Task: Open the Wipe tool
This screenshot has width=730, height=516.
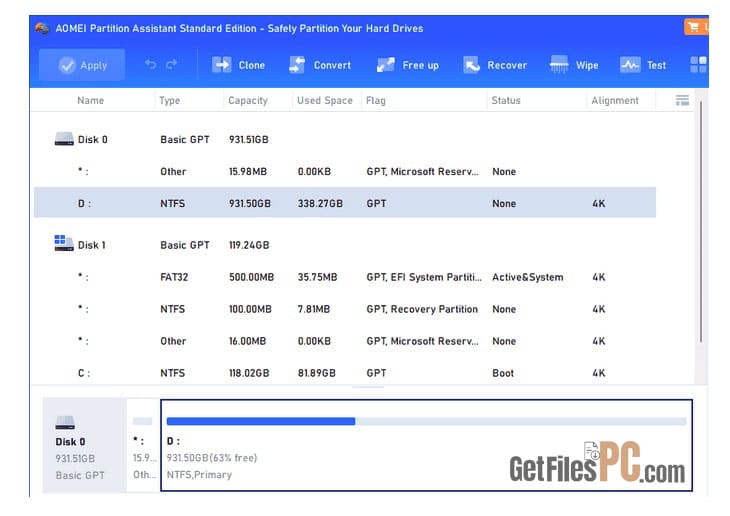Action: click(574, 65)
